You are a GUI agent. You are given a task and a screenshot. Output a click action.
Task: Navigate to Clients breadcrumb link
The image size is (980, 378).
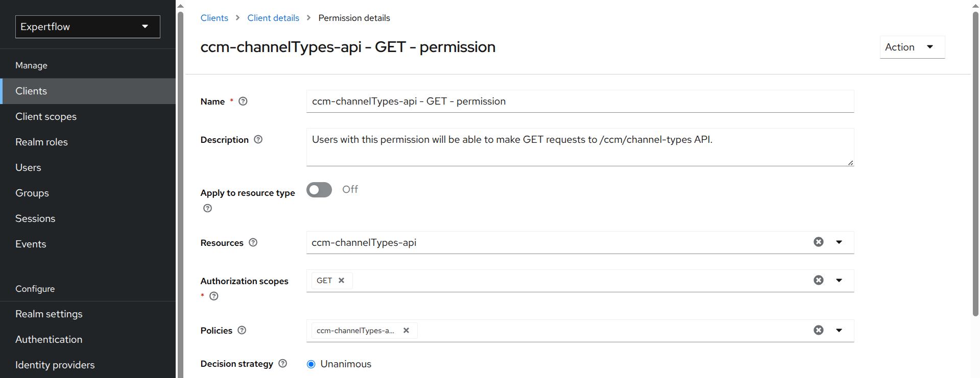click(x=214, y=18)
